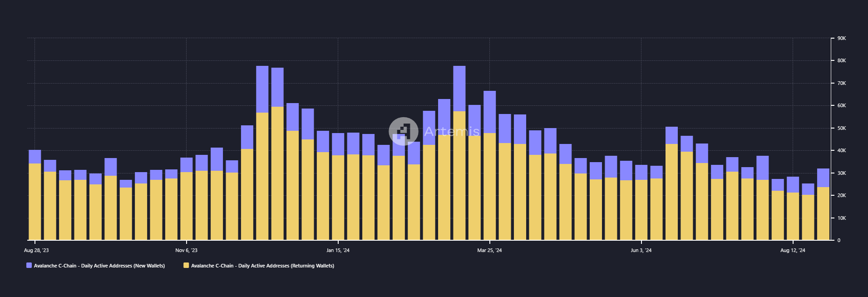Click the Artemis watermark text

[452, 131]
